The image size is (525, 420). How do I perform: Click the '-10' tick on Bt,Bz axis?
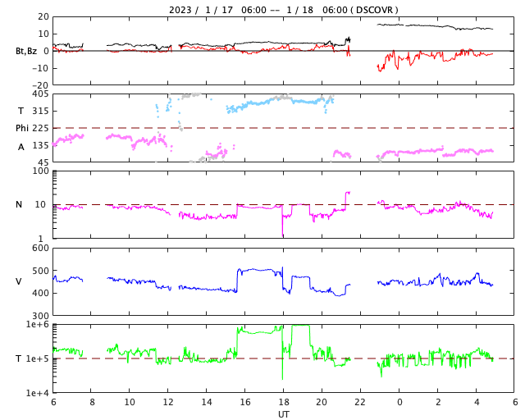click(41, 68)
